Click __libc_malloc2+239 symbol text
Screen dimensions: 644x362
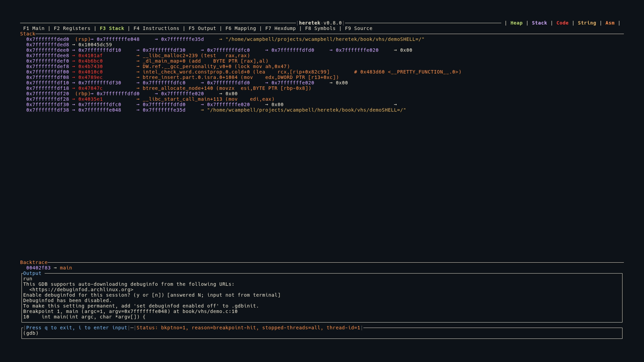(170, 56)
